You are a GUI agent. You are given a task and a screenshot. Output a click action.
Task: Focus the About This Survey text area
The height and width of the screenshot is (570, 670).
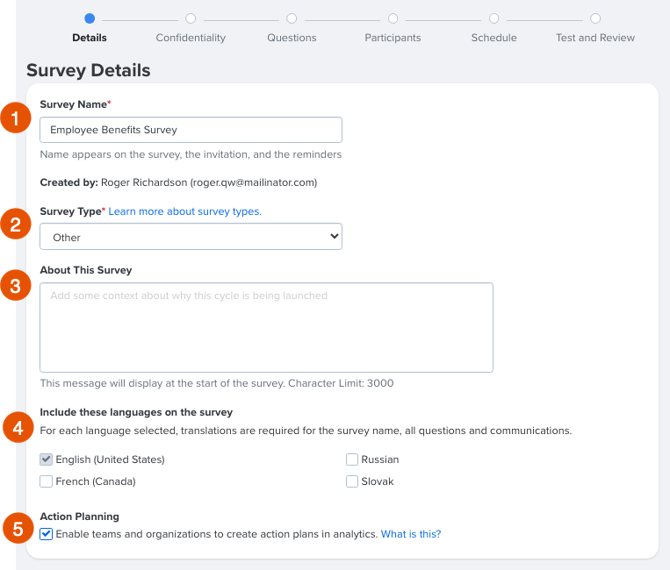coord(267,327)
